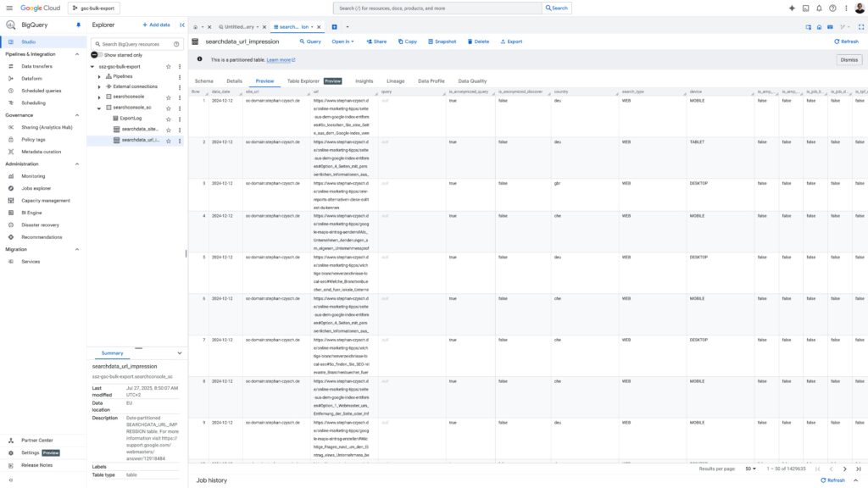Collapse the Explorer panel with arrow icon
This screenshot has height=488, width=868.
(181, 25)
